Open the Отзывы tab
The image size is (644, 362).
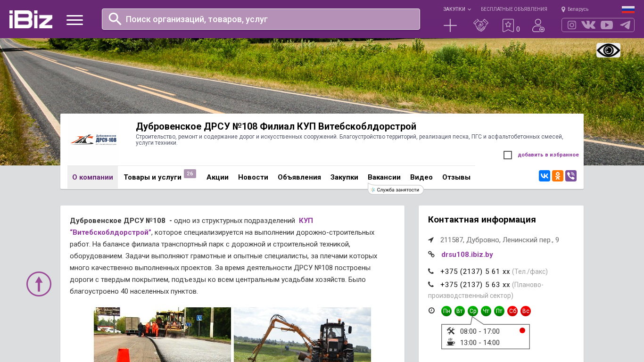(x=456, y=177)
